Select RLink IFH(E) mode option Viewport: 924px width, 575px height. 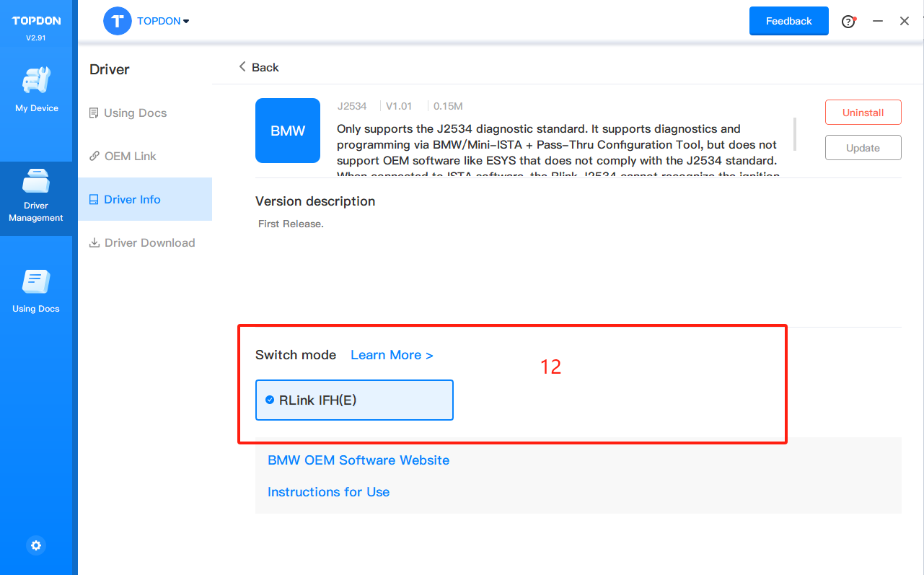pos(354,400)
